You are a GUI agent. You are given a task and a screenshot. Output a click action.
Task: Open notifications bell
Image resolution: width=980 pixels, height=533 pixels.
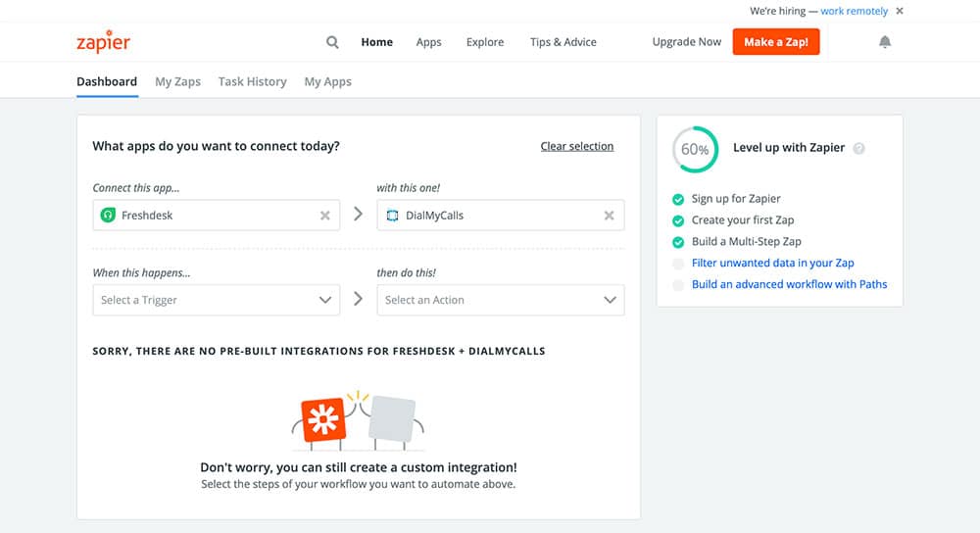(x=885, y=42)
